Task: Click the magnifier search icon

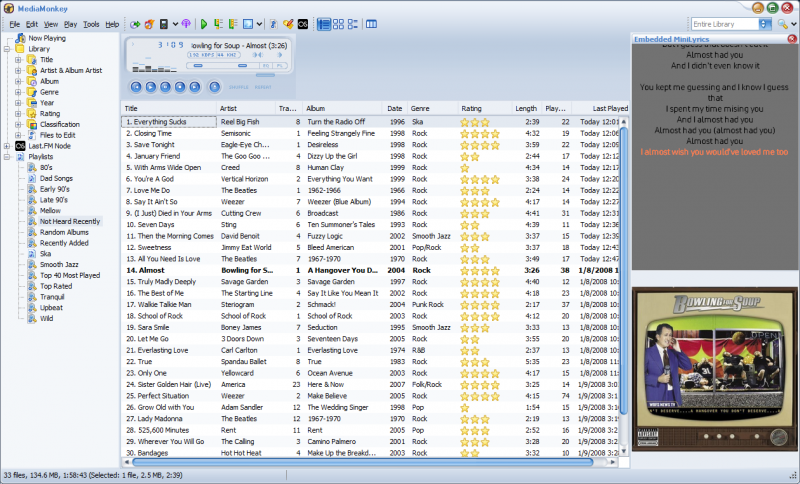Action: click(x=782, y=23)
